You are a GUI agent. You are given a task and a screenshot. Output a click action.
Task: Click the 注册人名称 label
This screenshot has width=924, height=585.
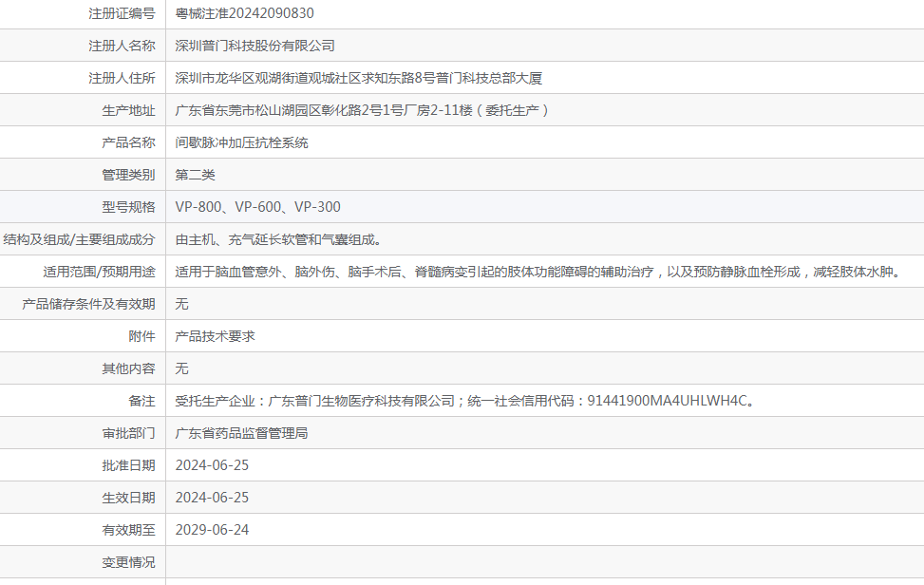coord(122,46)
